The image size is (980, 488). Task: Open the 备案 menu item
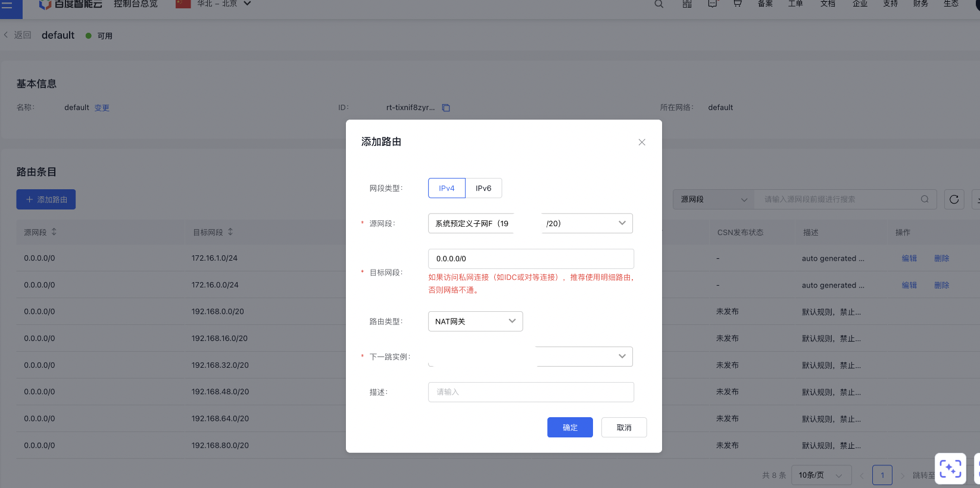point(765,4)
